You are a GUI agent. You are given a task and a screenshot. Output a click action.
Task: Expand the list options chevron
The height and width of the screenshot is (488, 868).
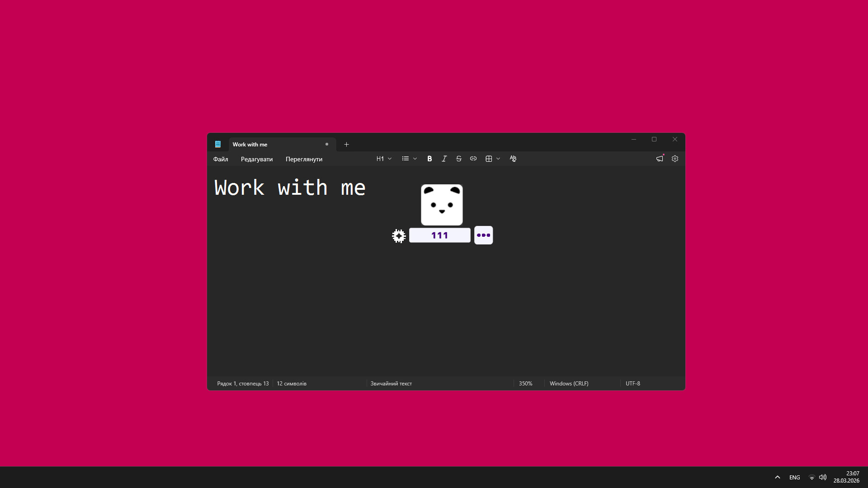click(415, 159)
